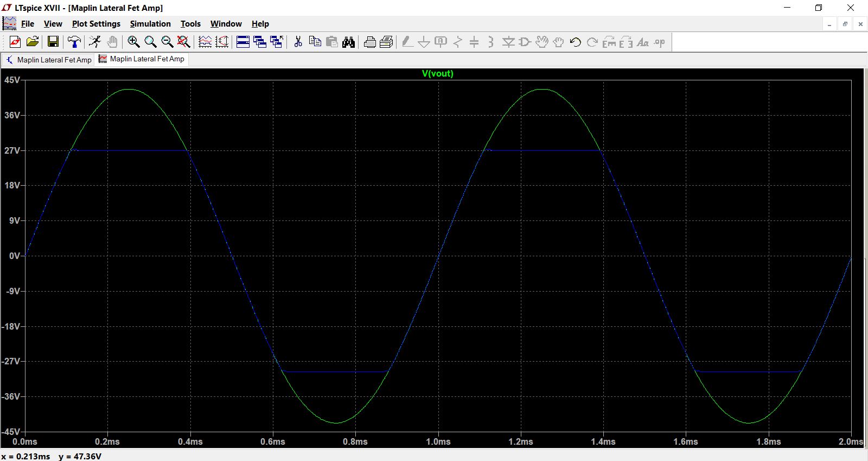The width and height of the screenshot is (868, 461).
Task: Click the Capacitor component icon
Action: click(x=474, y=42)
